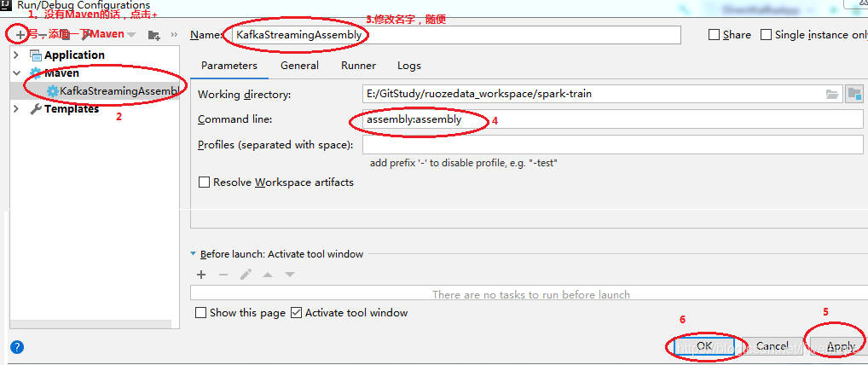Edit the selected before launch task

[x=246, y=275]
